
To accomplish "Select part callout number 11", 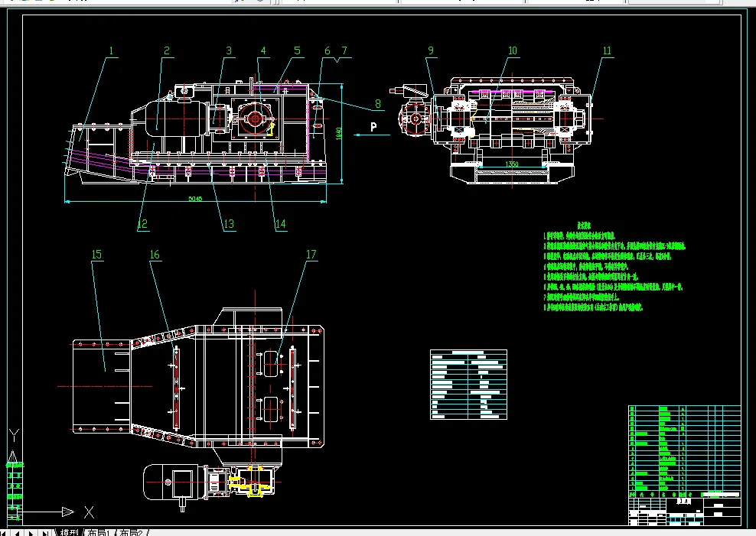I will 607,50.
